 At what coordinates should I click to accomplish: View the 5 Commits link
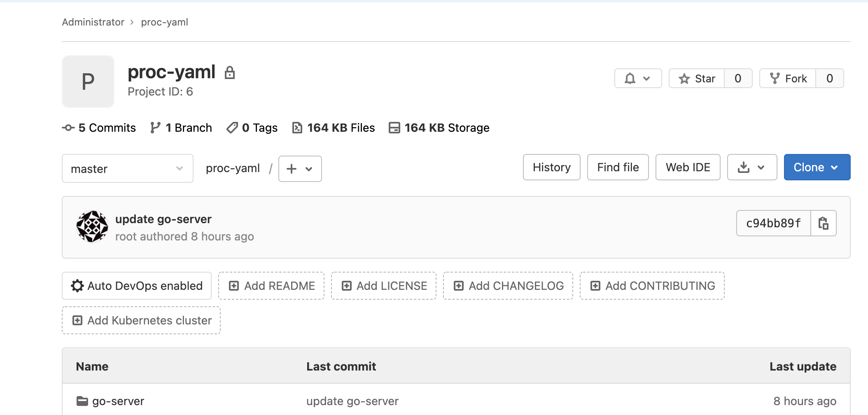tap(107, 128)
